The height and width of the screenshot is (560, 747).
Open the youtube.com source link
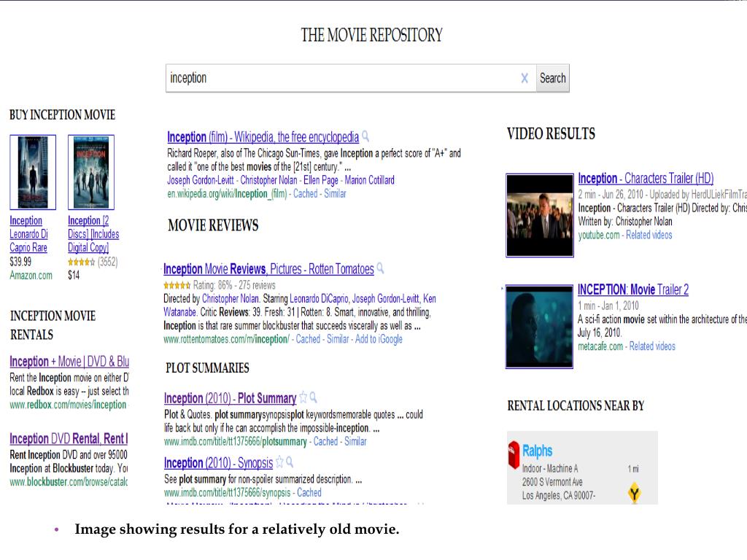[x=599, y=236]
